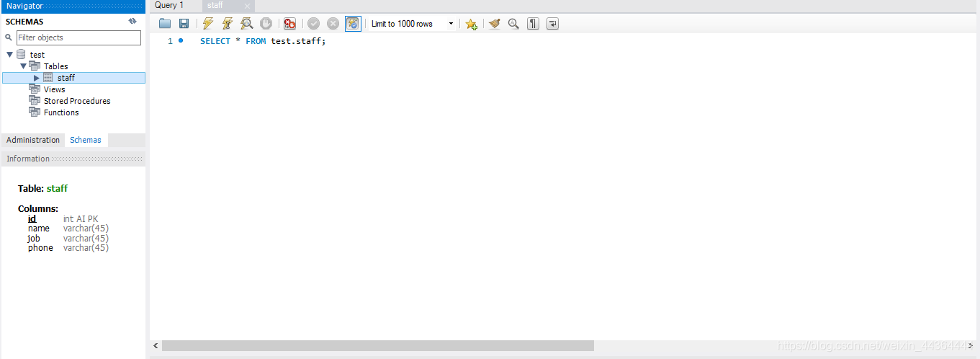The image size is (980, 359).
Task: Click the Commit checkmark icon
Action: click(313, 24)
